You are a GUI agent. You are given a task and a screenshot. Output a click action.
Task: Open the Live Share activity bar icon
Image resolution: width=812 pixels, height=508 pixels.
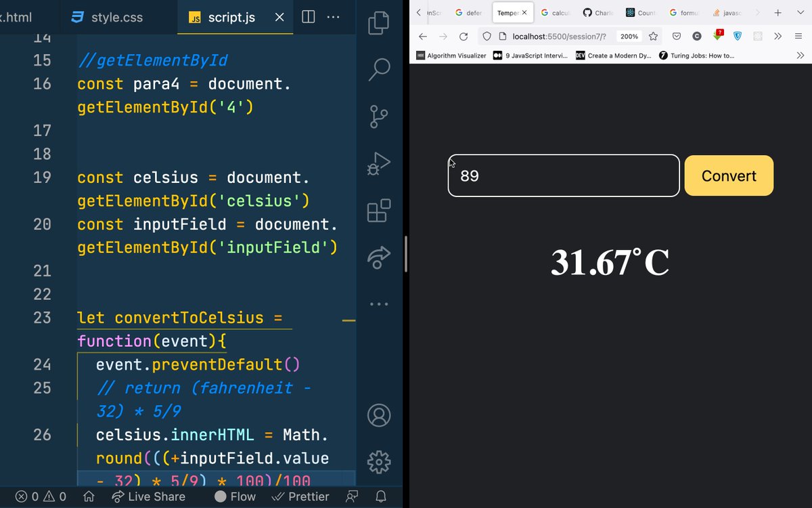pos(379,257)
